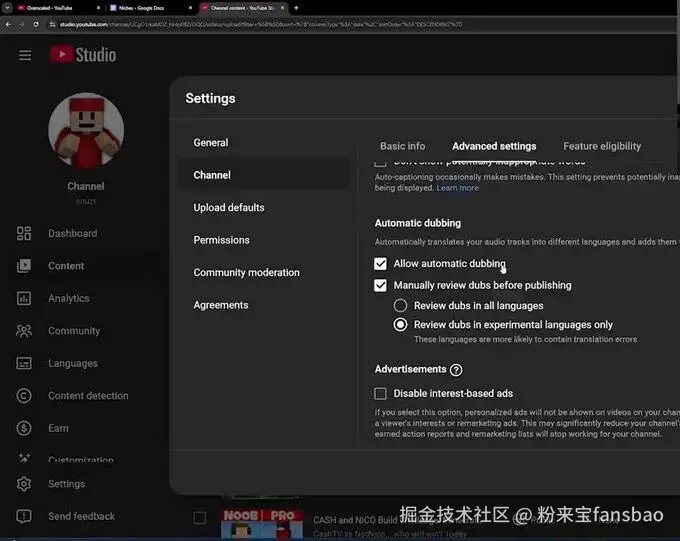The image size is (680, 541).
Task: Click the site info icon in address bar
Action: tap(52, 25)
